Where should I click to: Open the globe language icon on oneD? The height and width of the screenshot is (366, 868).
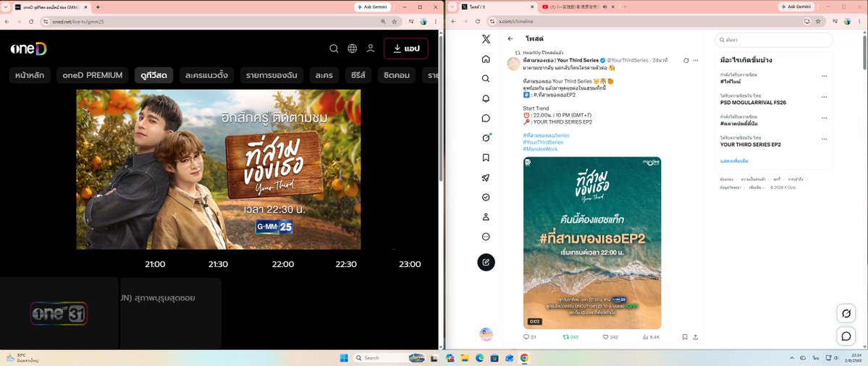(352, 48)
